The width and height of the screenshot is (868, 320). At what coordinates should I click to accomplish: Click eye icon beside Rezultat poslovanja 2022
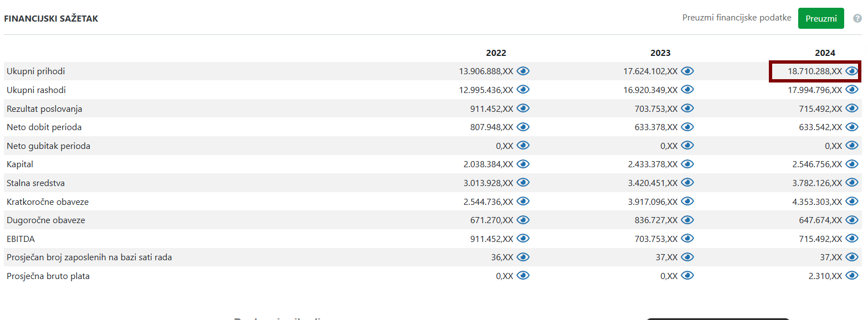click(x=523, y=109)
